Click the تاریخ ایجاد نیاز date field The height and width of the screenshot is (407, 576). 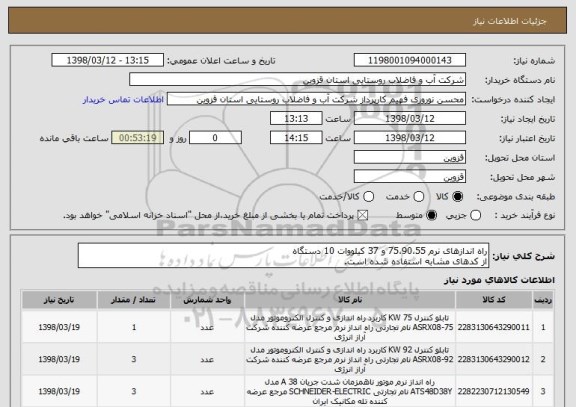[410, 119]
